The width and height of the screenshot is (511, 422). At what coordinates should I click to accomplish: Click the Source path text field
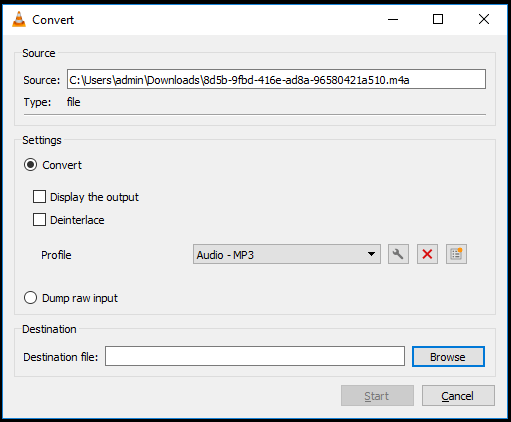point(276,79)
